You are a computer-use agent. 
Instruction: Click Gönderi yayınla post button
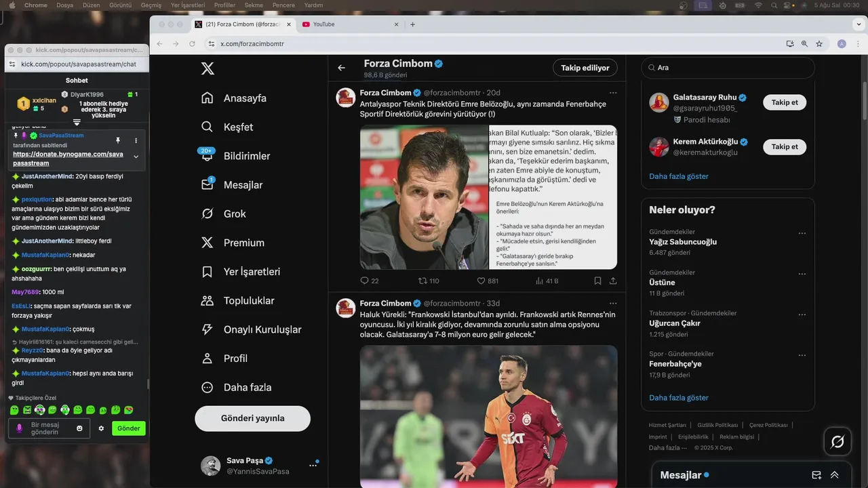pos(252,418)
